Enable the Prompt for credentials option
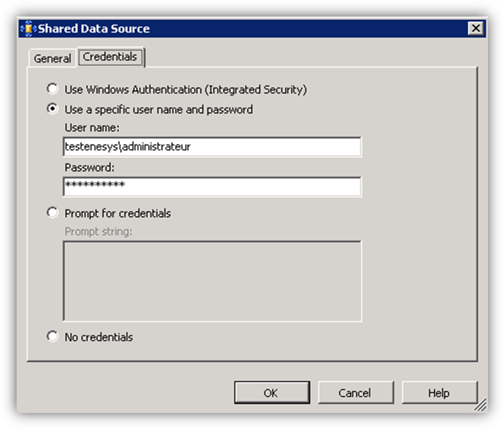This screenshot has height=429, width=504. click(x=52, y=213)
